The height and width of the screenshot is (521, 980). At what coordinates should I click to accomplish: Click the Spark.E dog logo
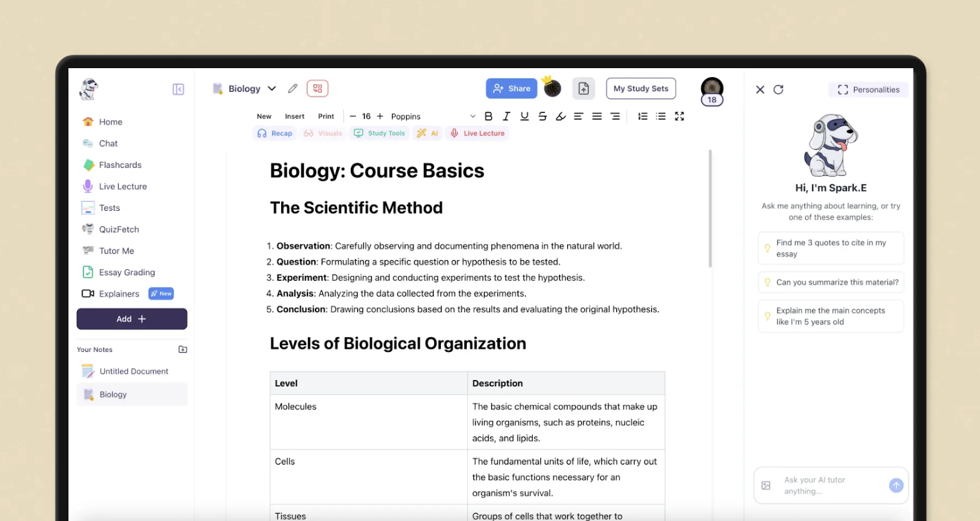pos(89,89)
